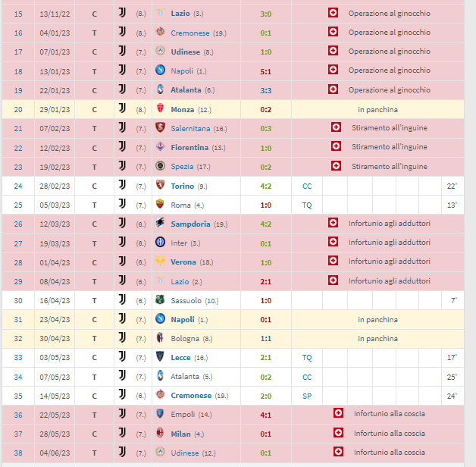
Task: Open the 4:2 result against Torino
Action: click(x=265, y=186)
